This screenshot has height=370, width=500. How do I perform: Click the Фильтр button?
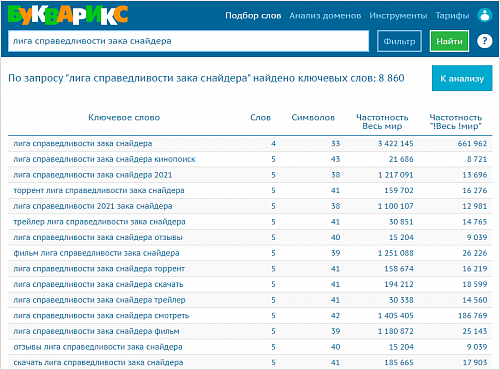coord(399,41)
